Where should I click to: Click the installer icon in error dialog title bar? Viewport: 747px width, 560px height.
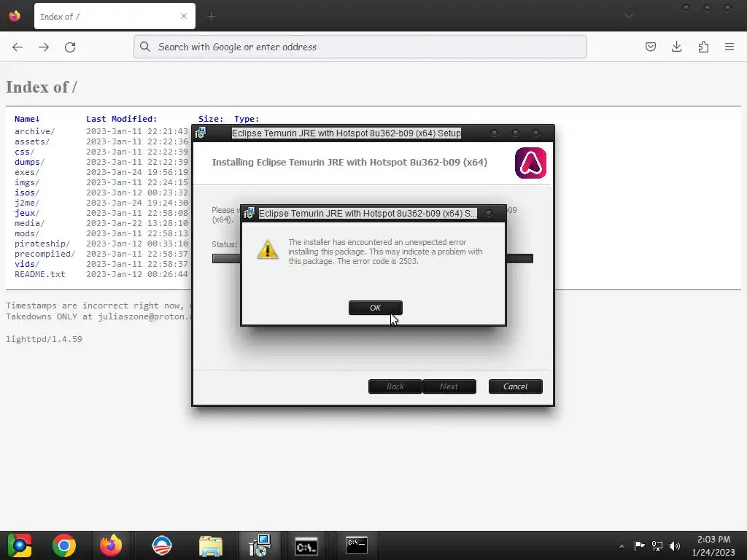(249, 214)
